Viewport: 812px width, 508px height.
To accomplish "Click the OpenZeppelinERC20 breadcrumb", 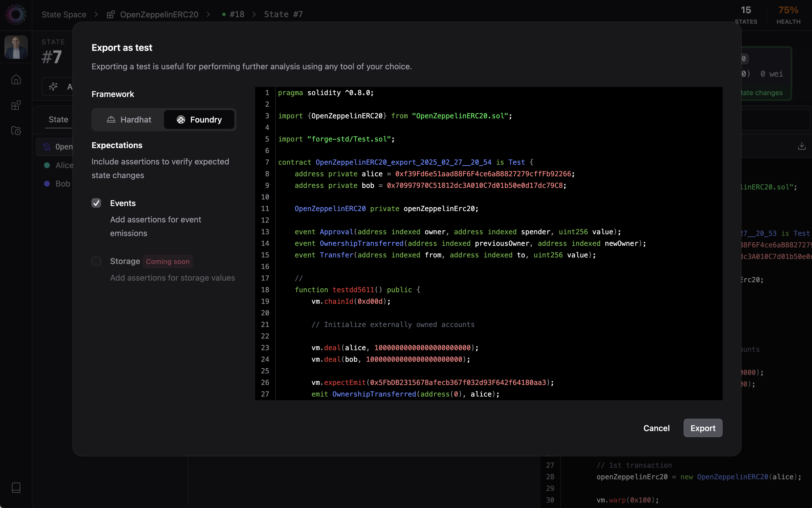I will coord(159,14).
